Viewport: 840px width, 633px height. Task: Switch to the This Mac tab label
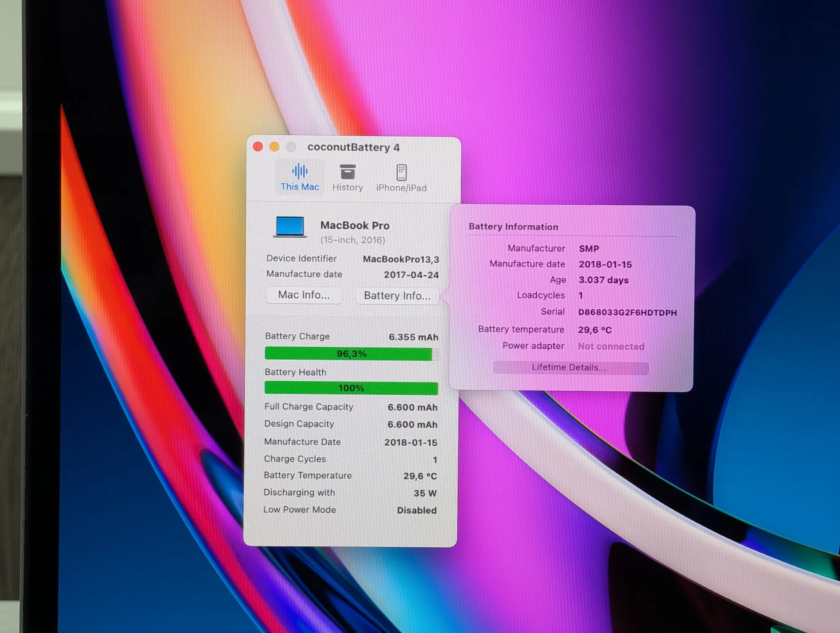pyautogui.click(x=300, y=187)
